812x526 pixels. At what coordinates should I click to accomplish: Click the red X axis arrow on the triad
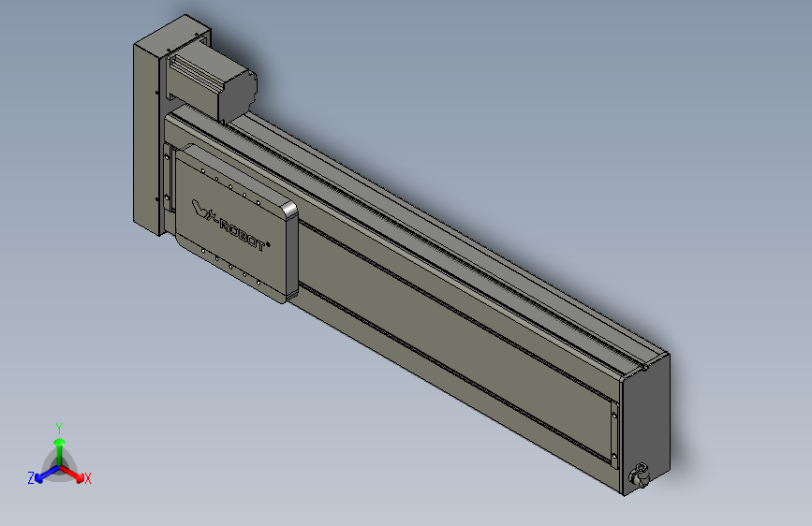[72, 474]
